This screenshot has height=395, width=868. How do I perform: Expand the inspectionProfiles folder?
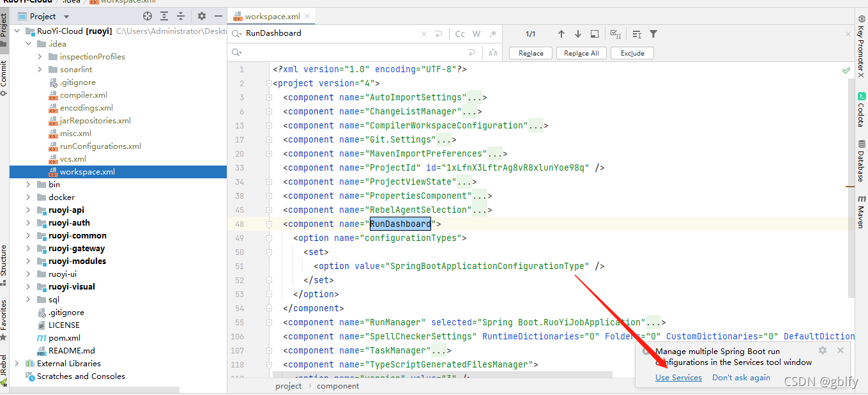click(x=40, y=56)
